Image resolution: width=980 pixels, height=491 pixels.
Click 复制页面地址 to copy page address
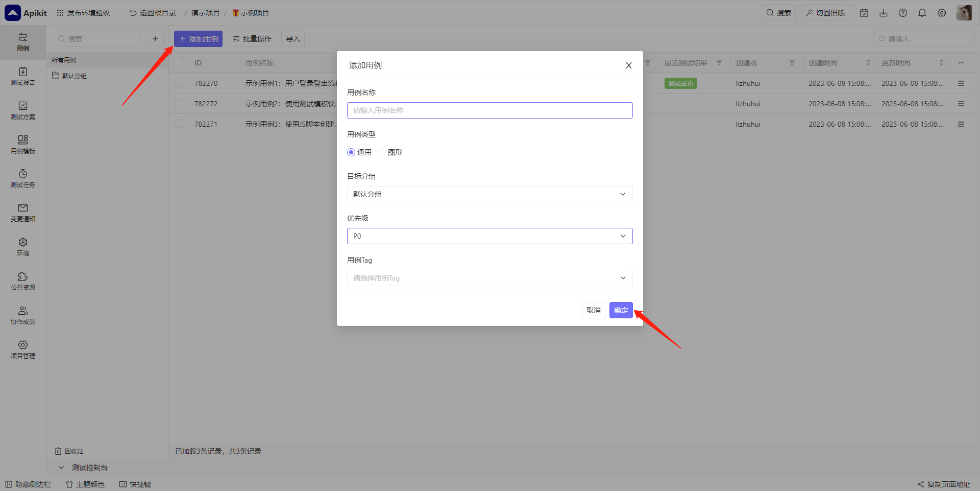[x=944, y=484]
